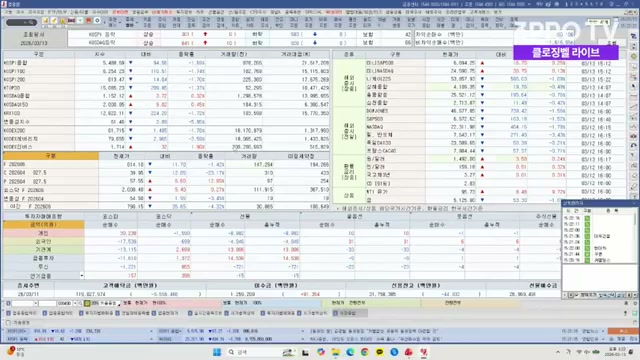
Task: Select the F 202606 futures row
Action: click(x=166, y=164)
